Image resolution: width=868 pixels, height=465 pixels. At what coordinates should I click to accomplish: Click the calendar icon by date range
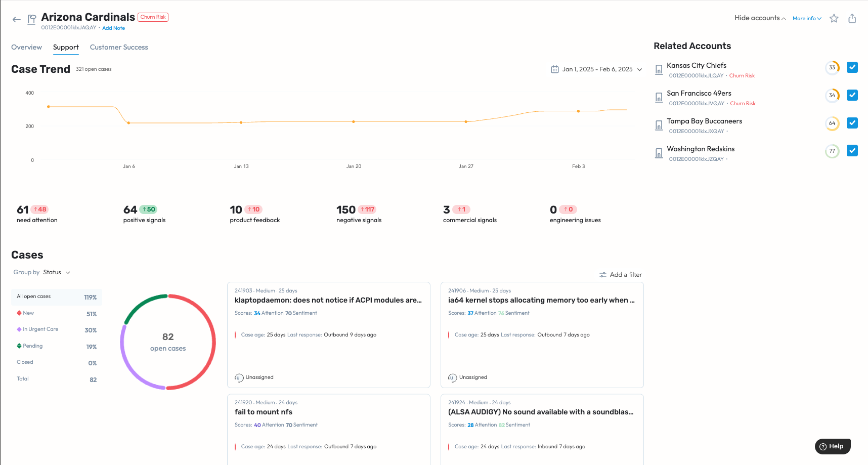tap(555, 69)
